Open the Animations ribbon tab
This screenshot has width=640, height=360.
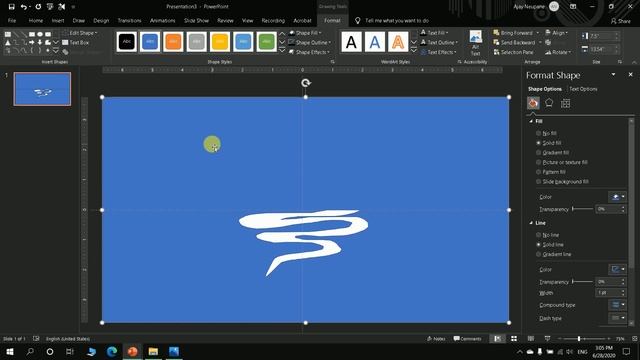pyautogui.click(x=162, y=20)
